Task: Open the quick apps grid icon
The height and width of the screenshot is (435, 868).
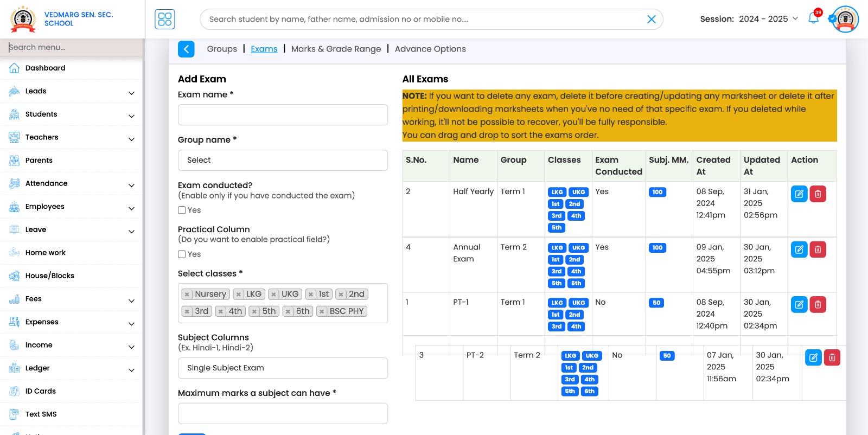Action: (x=165, y=19)
